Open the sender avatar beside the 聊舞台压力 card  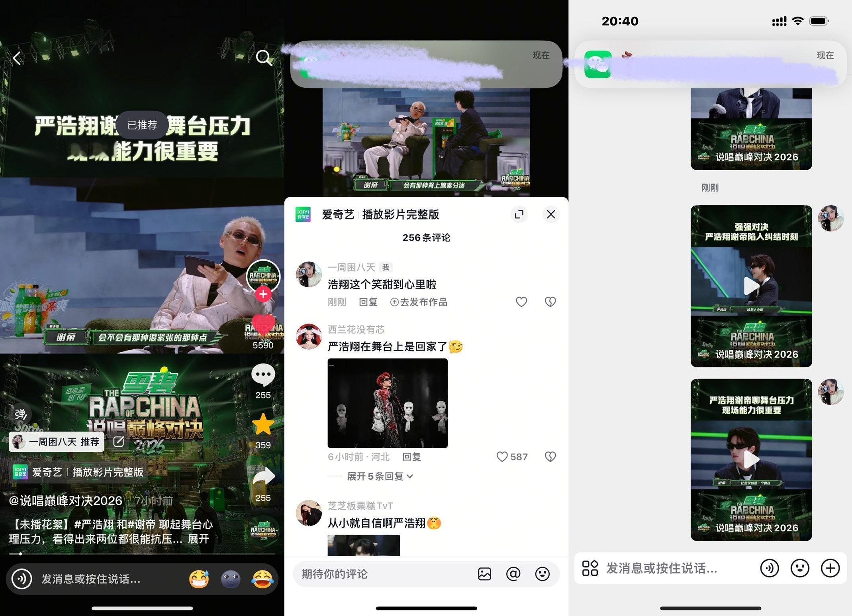pos(830,392)
